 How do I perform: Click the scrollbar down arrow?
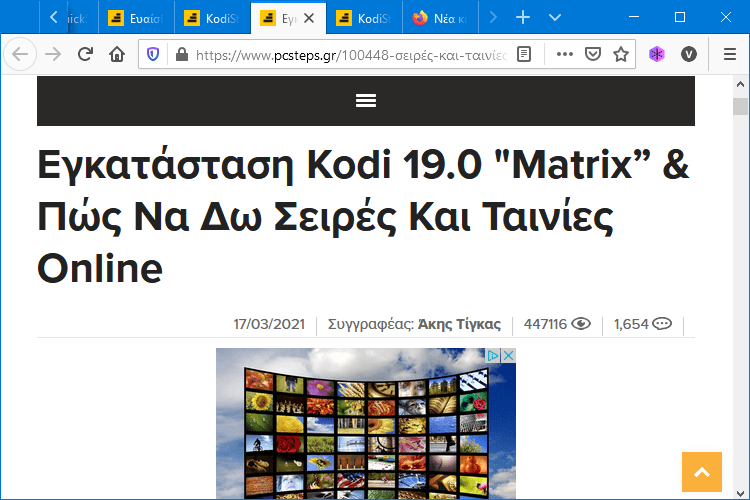point(740,493)
